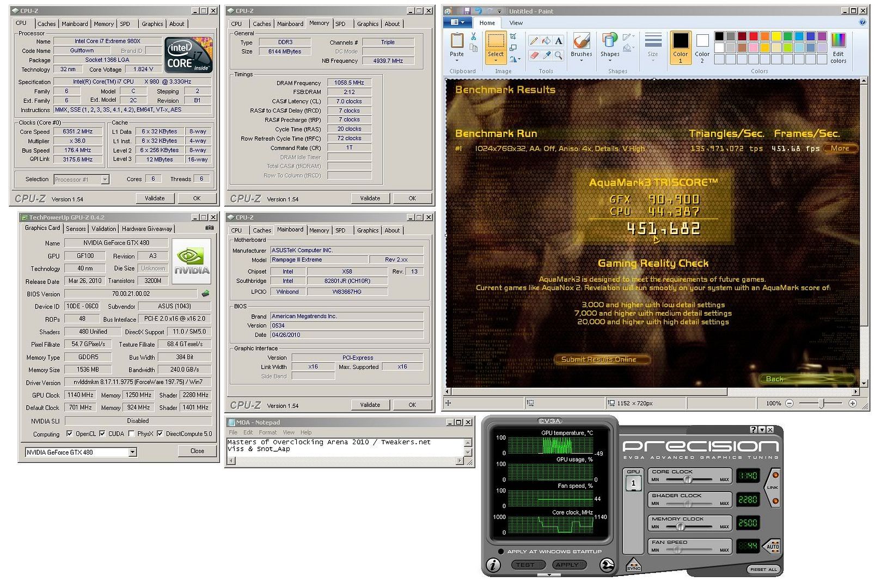Pick the Color picker eyedropper tool
Screen dimensions: 875x588
[x=546, y=55]
